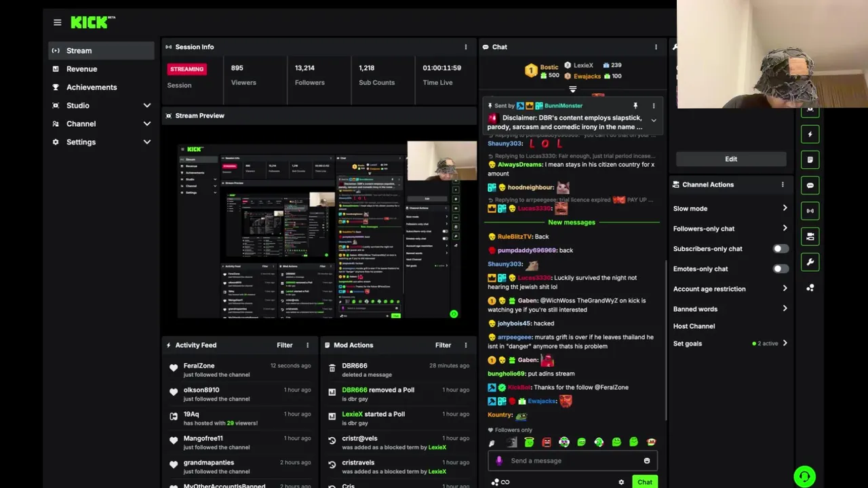Open Set goals chevron
Image resolution: width=868 pixels, height=488 pixels.
(x=785, y=344)
